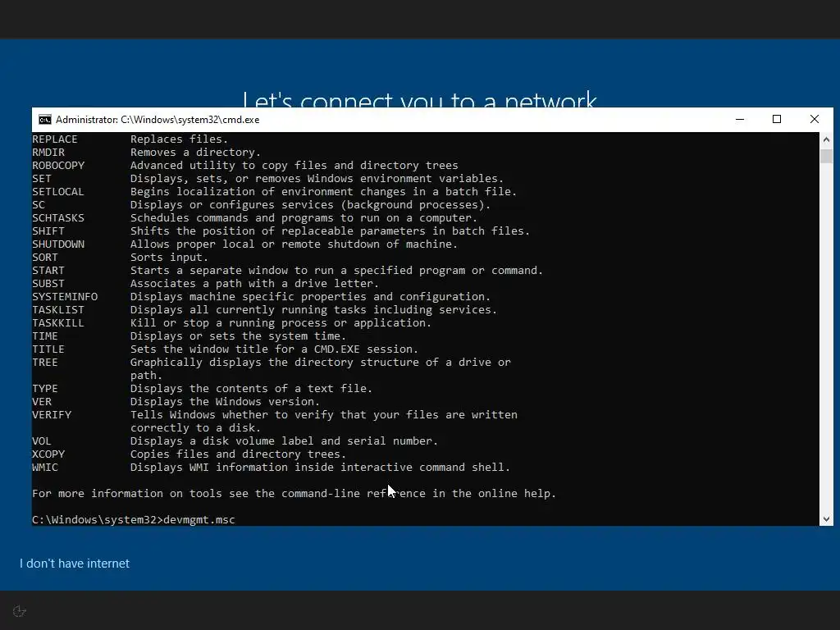The image size is (840, 630).
Task: Click the WMIC command name
Action: pos(45,467)
